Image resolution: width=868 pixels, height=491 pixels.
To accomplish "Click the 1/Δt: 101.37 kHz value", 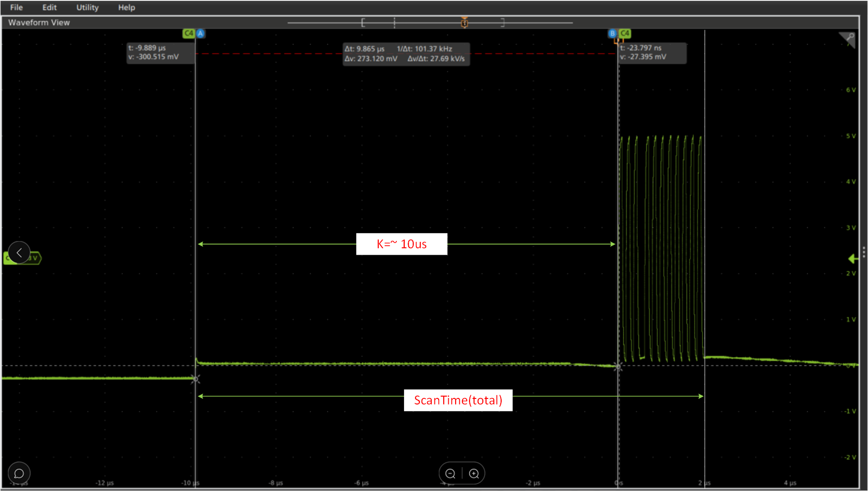I will click(x=424, y=49).
